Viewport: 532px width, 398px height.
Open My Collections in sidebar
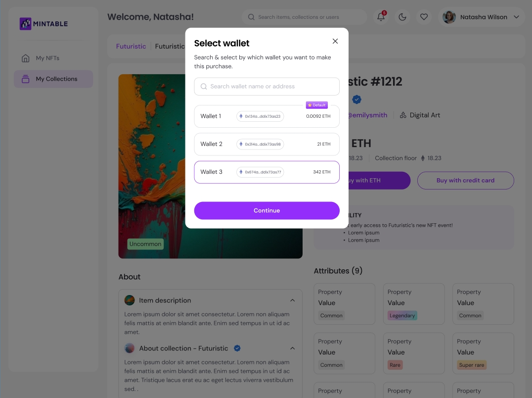pos(56,79)
